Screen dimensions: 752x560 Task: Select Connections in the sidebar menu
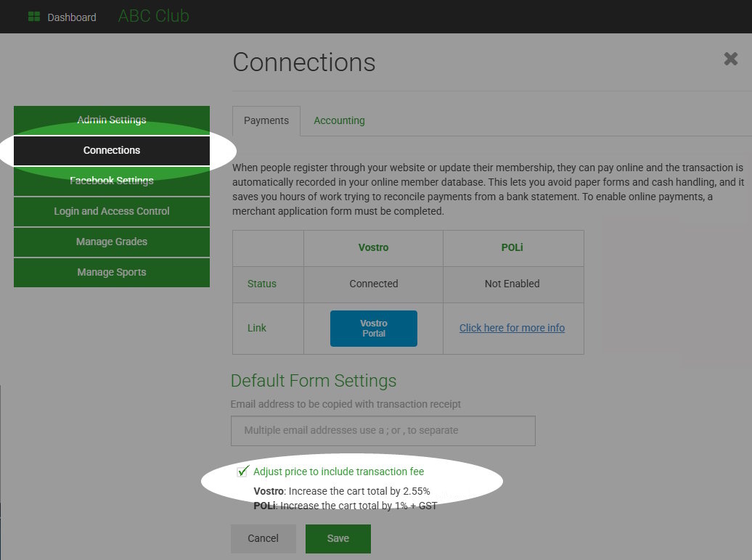(x=112, y=150)
